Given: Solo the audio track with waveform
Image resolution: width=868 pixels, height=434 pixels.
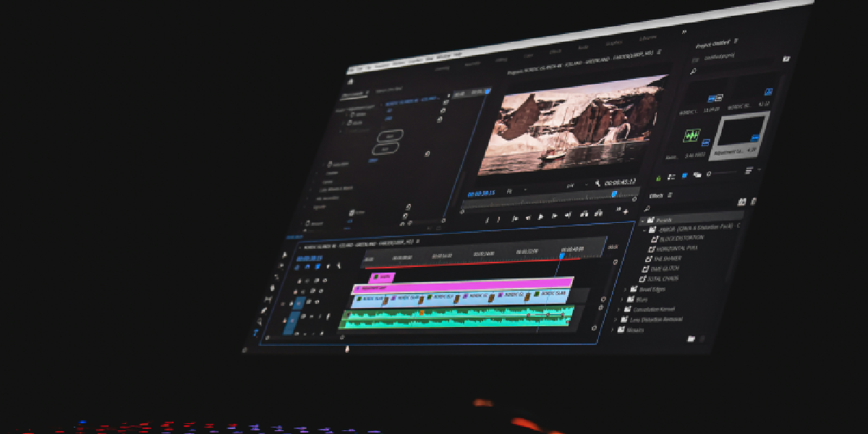Looking at the screenshot, I should point(320,316).
